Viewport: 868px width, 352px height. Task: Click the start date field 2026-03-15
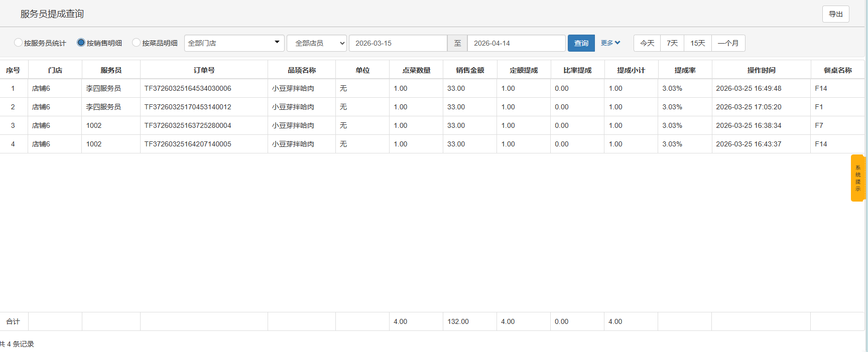(398, 43)
